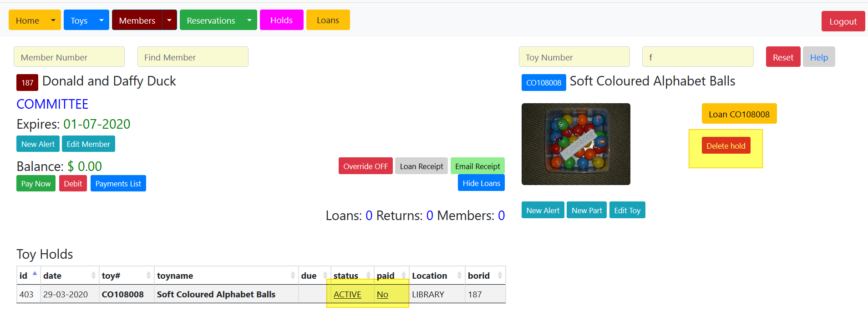This screenshot has width=868, height=326.
Task: Expand the Home dropdown arrow
Action: click(x=53, y=20)
